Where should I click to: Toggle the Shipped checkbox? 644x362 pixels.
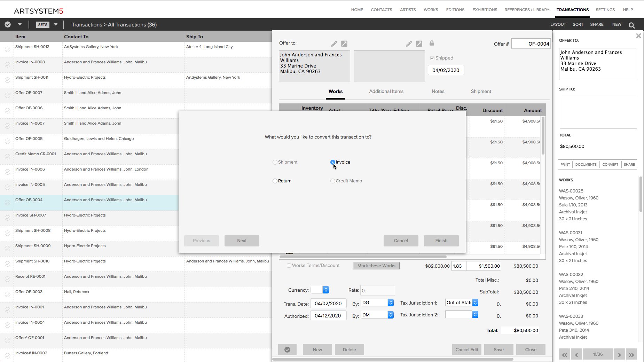432,58
